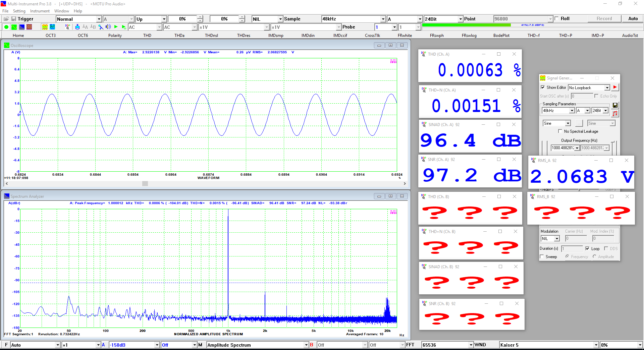Open the File menu
This screenshot has width=644, height=350.
(x=5, y=11)
